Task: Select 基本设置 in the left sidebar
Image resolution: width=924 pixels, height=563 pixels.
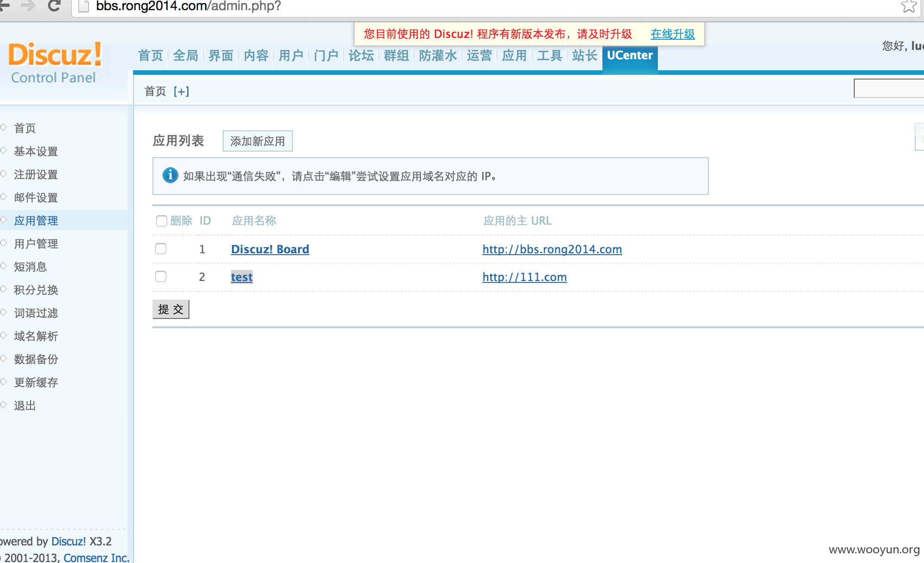Action: point(36,151)
